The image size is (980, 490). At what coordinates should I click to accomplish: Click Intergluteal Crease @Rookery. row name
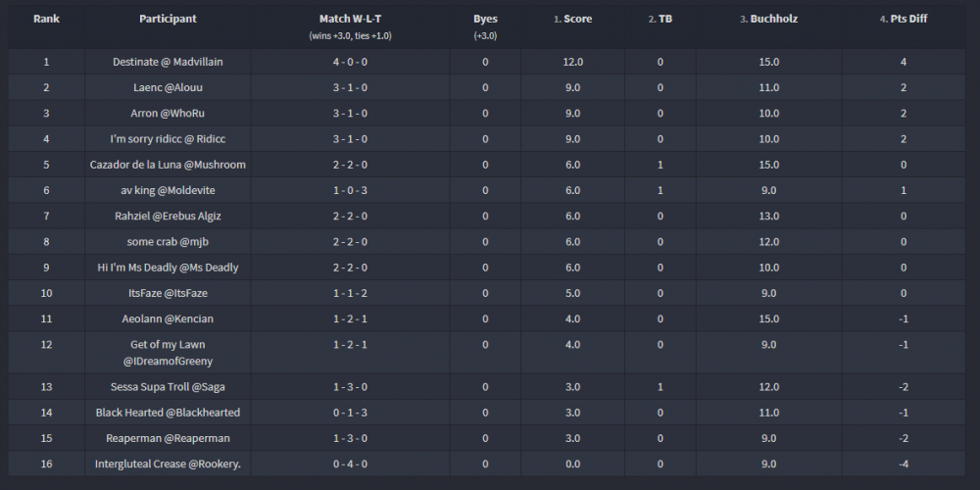tap(168, 464)
